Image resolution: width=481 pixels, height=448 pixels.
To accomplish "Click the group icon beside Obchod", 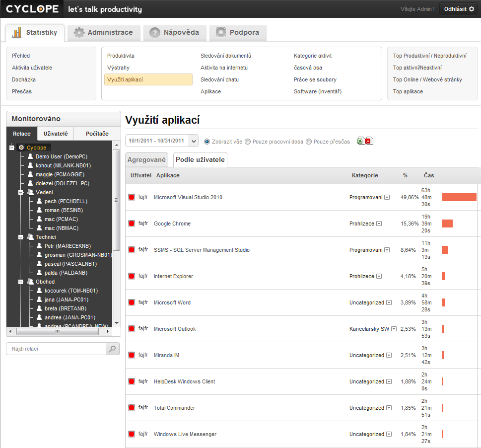I will point(30,282).
